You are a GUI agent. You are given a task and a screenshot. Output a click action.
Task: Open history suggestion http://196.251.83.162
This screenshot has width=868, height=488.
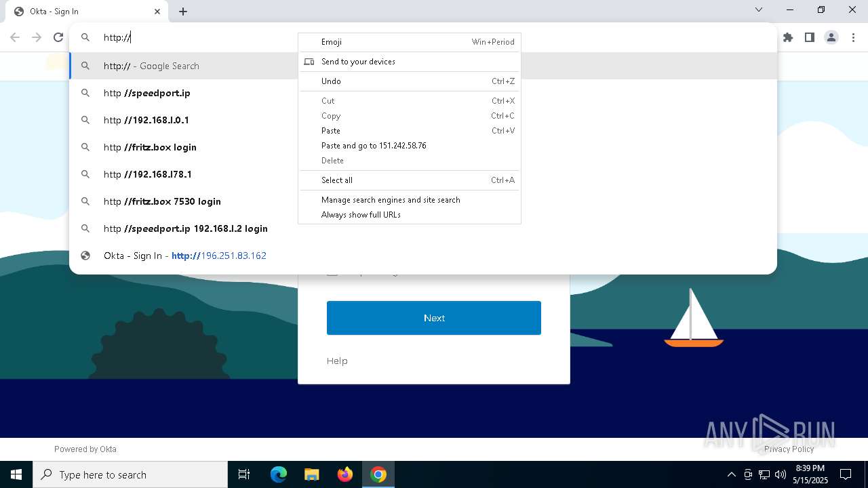422,256
